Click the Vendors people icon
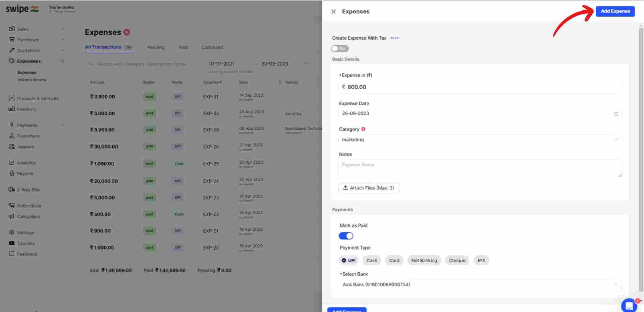This screenshot has height=312, width=644. (12, 147)
